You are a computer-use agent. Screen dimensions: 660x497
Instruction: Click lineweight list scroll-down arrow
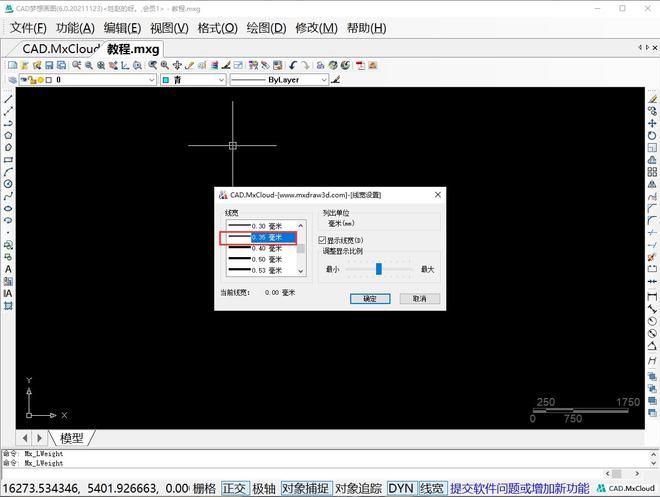tap(301, 271)
